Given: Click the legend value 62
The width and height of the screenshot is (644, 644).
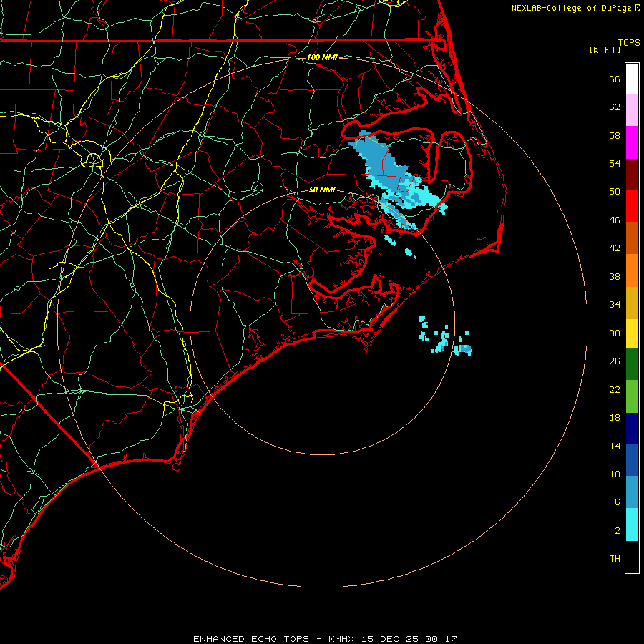Looking at the screenshot, I should 615,107.
